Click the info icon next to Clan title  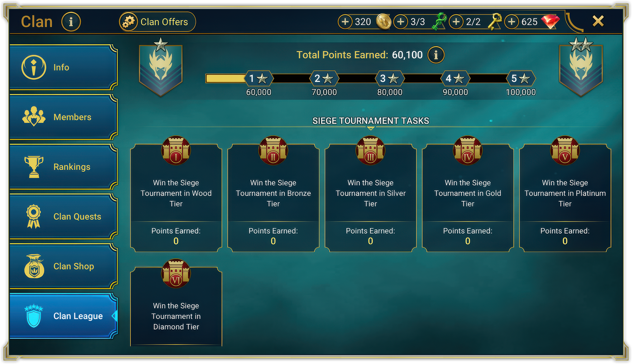[71, 22]
